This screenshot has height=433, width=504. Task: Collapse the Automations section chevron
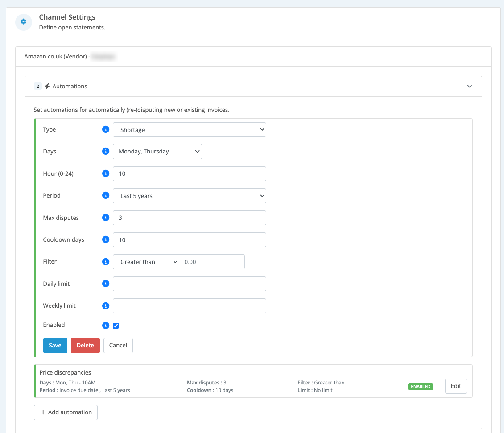[470, 86]
